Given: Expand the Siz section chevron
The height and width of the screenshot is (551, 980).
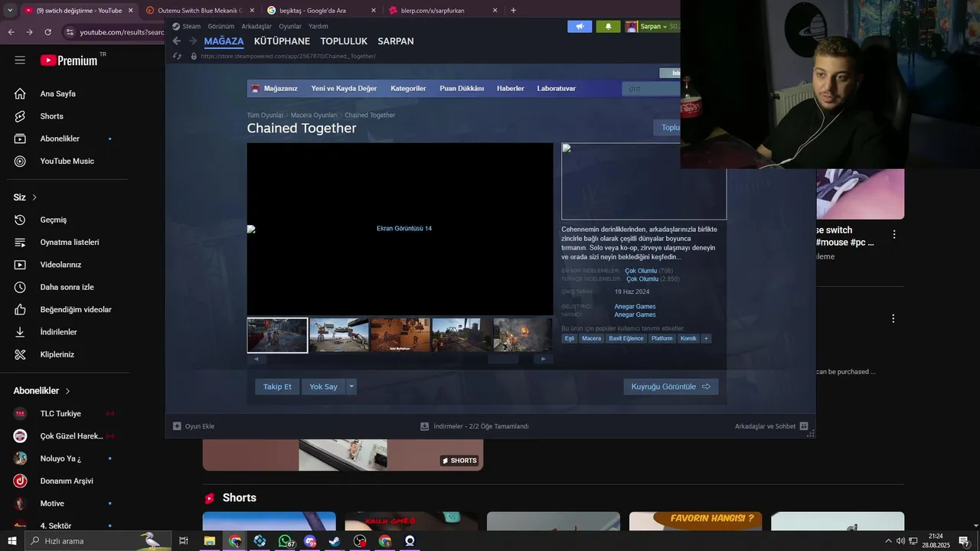Looking at the screenshot, I should [x=34, y=197].
